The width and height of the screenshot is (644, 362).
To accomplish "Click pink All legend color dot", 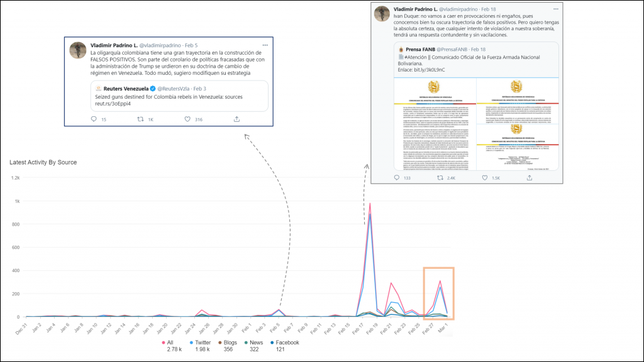I will (x=164, y=343).
